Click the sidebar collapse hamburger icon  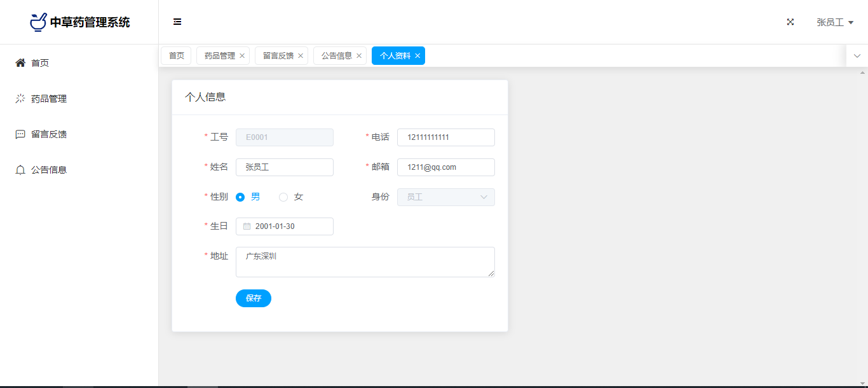[x=177, y=22]
